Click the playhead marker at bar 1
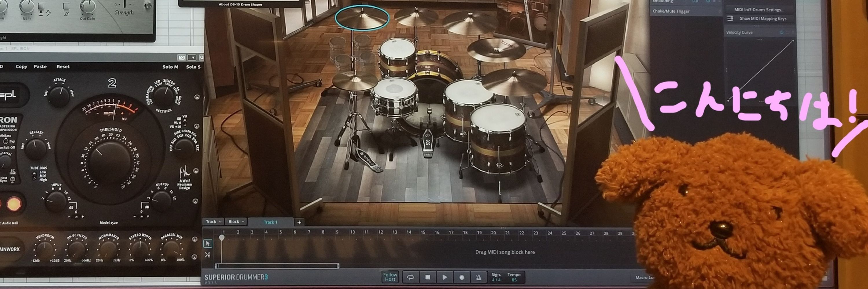The height and width of the screenshot is (289, 868). click(222, 238)
